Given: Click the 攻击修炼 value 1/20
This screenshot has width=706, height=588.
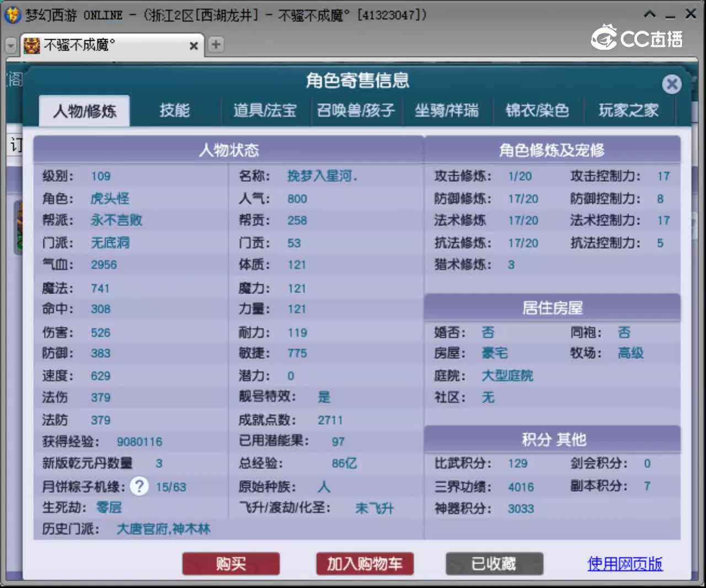Looking at the screenshot, I should tap(520, 177).
